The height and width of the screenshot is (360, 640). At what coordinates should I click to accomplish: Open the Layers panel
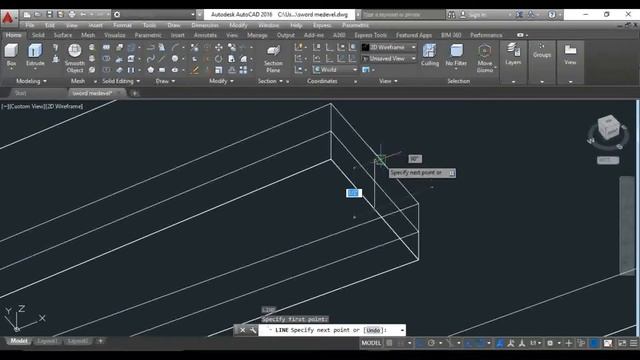pos(513,54)
